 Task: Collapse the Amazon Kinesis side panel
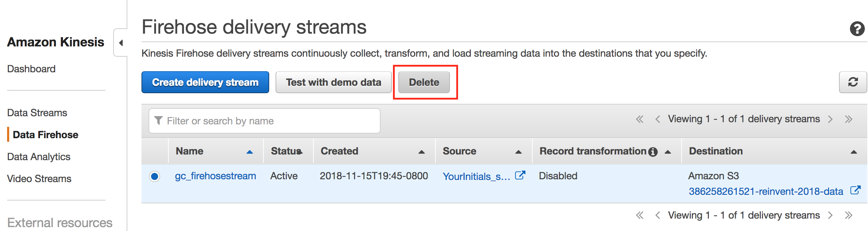pos(121,43)
